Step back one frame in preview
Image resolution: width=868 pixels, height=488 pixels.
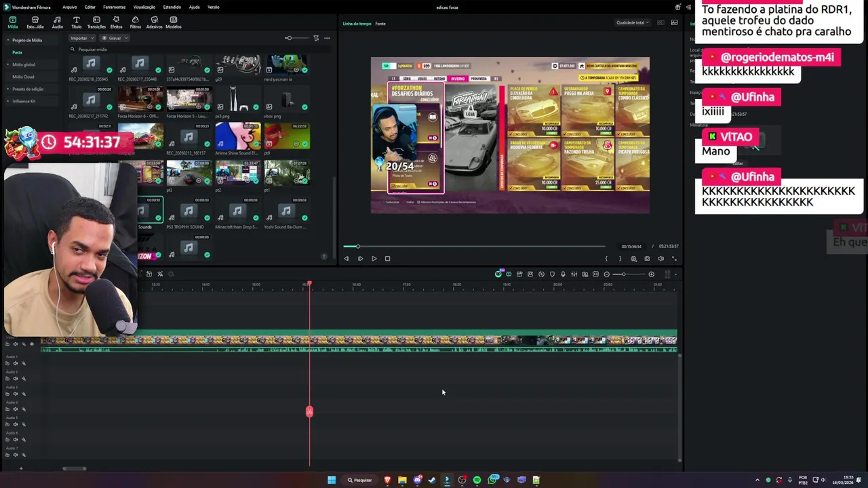click(x=347, y=258)
